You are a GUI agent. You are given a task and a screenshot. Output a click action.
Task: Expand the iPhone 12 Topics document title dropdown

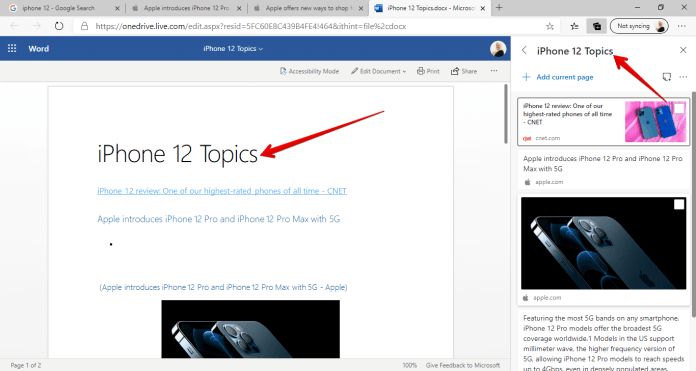[x=233, y=49]
